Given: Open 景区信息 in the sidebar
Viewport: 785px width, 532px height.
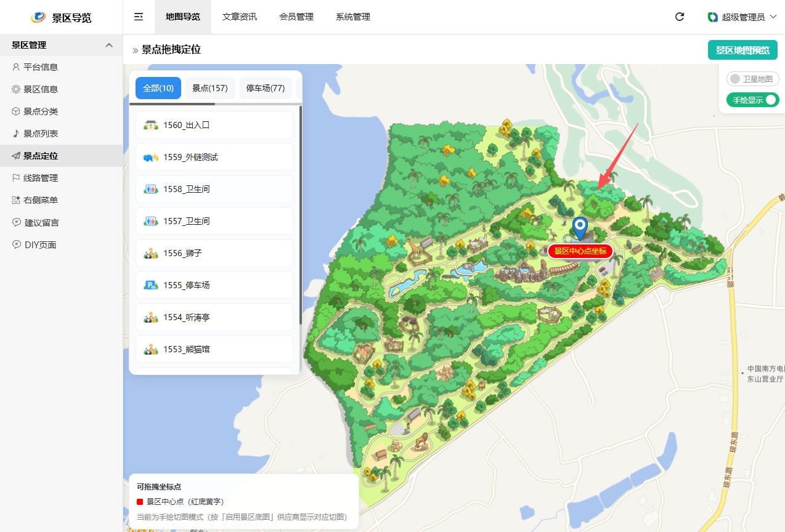Looking at the screenshot, I should [x=62, y=89].
